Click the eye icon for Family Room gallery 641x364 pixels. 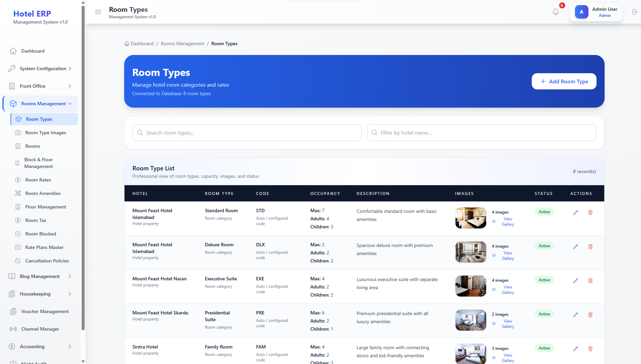point(494,358)
